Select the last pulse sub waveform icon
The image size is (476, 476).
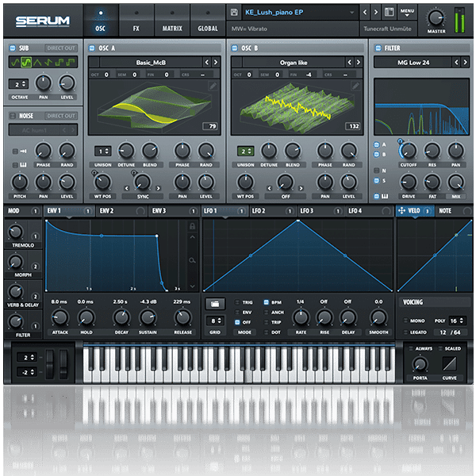point(71,63)
